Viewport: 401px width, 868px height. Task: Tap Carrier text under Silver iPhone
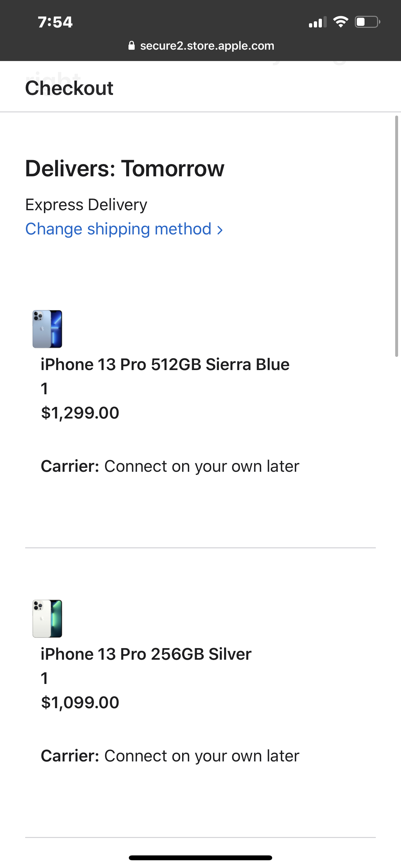coord(170,756)
